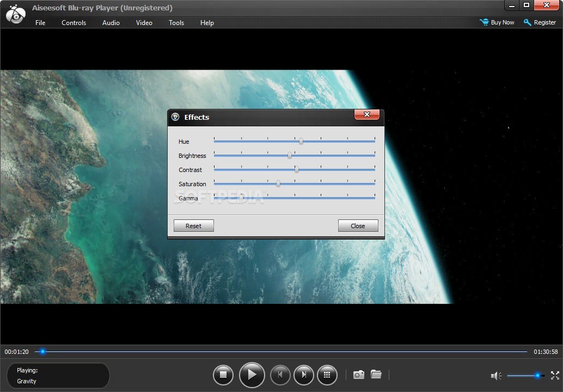The width and height of the screenshot is (563, 392).
Task: Mute audio using the speaker icon
Action: pyautogui.click(x=496, y=376)
